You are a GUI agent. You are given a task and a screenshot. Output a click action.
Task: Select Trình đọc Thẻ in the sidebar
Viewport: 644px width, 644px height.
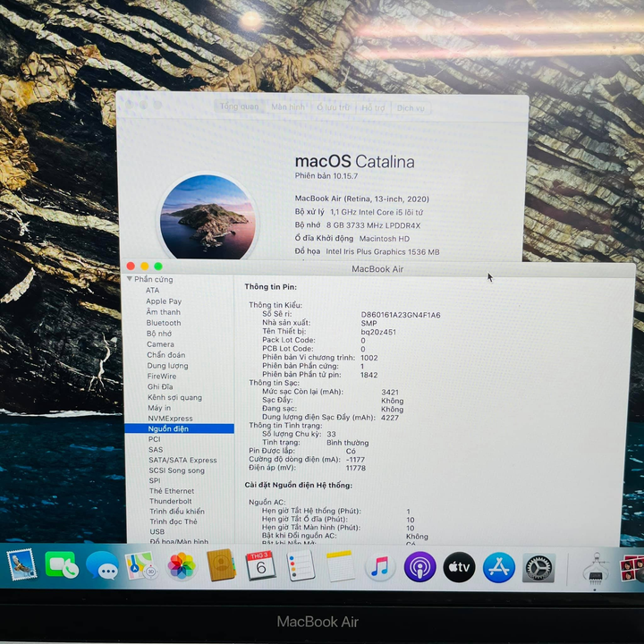click(174, 521)
